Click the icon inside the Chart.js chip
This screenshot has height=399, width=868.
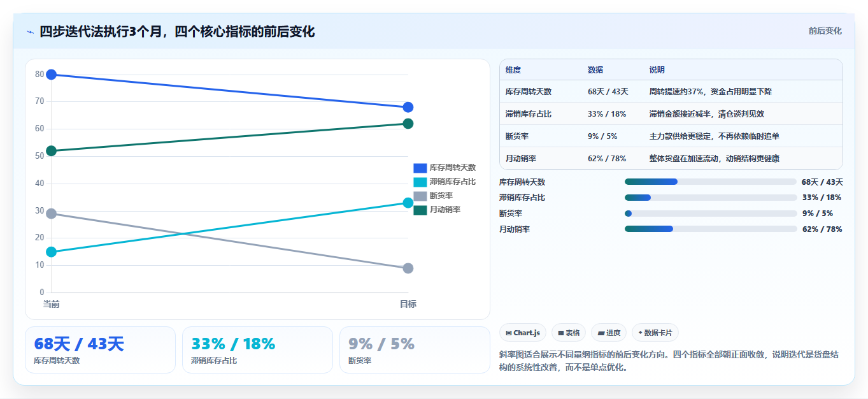(x=509, y=333)
